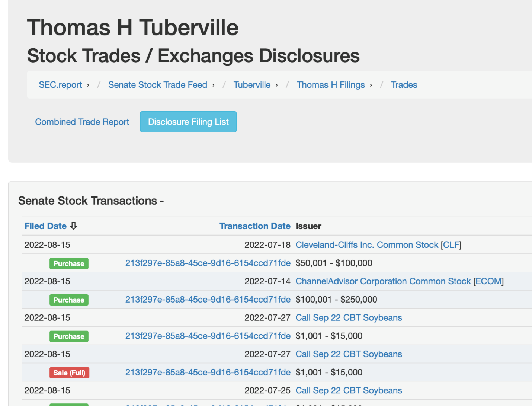Open filing ID link in the $100,001 - $250,000 row

click(208, 300)
